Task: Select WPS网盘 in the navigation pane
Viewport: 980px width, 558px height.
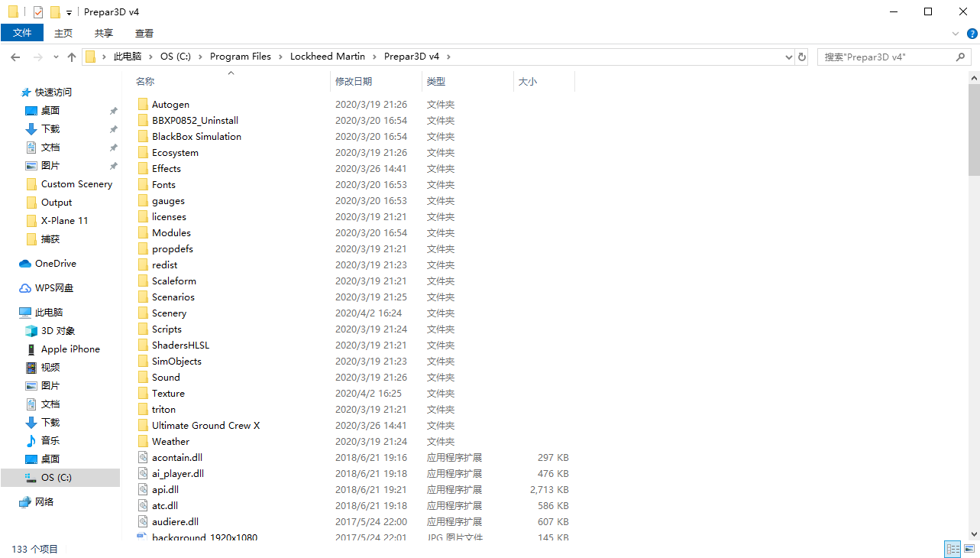Action: pyautogui.click(x=54, y=288)
